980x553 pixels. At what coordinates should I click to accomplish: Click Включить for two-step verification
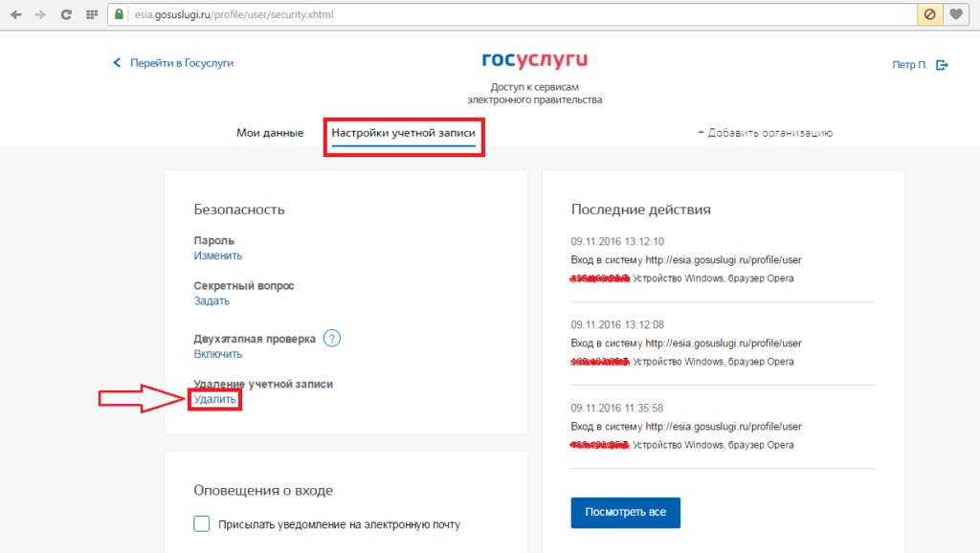[217, 354]
